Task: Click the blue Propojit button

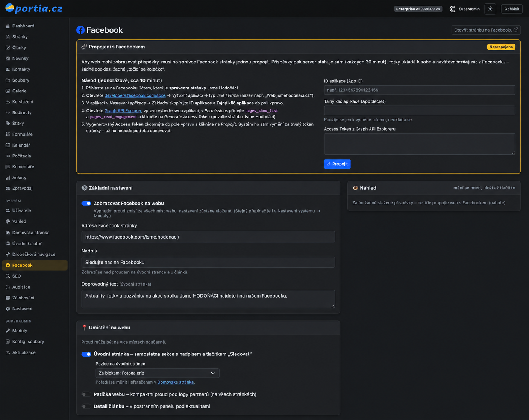Action: point(337,164)
